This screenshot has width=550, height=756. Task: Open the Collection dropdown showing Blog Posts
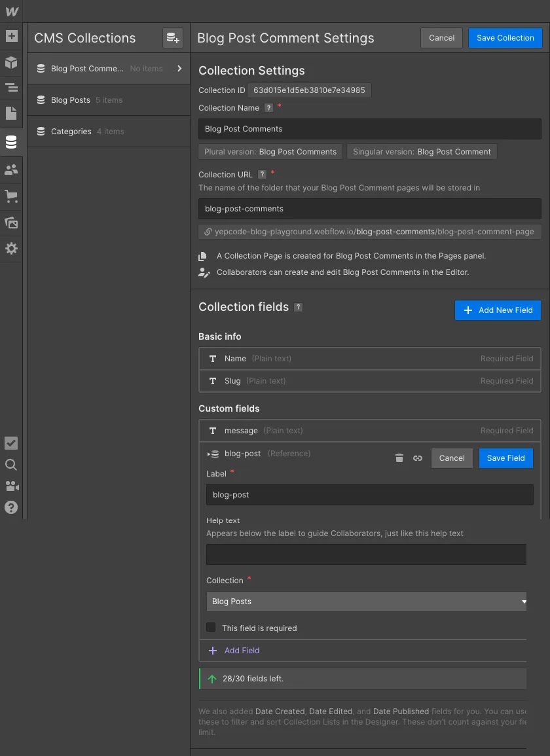pos(367,601)
